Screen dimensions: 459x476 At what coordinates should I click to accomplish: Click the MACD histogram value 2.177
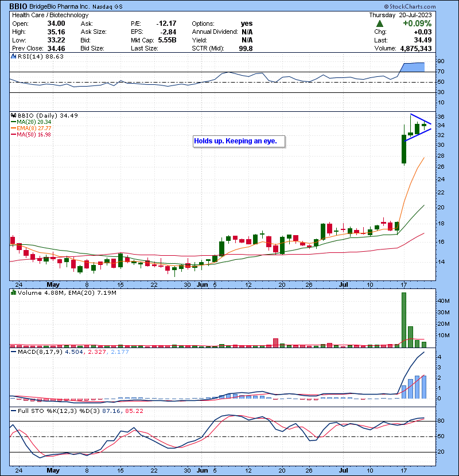pos(120,352)
